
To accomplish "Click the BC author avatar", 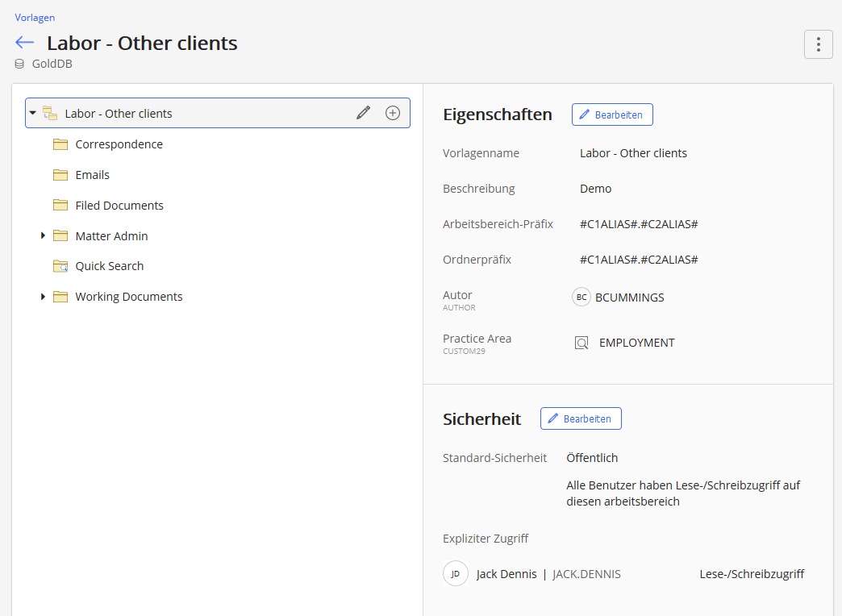I will 581,298.
